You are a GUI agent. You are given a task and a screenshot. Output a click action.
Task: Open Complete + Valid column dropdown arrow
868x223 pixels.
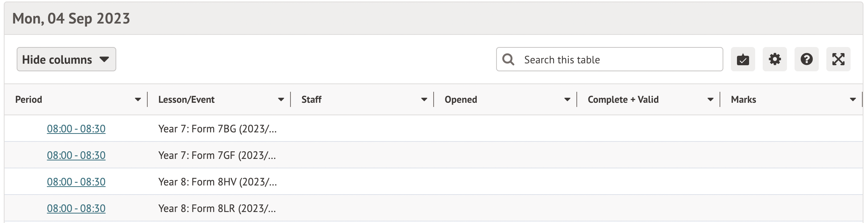click(x=710, y=99)
